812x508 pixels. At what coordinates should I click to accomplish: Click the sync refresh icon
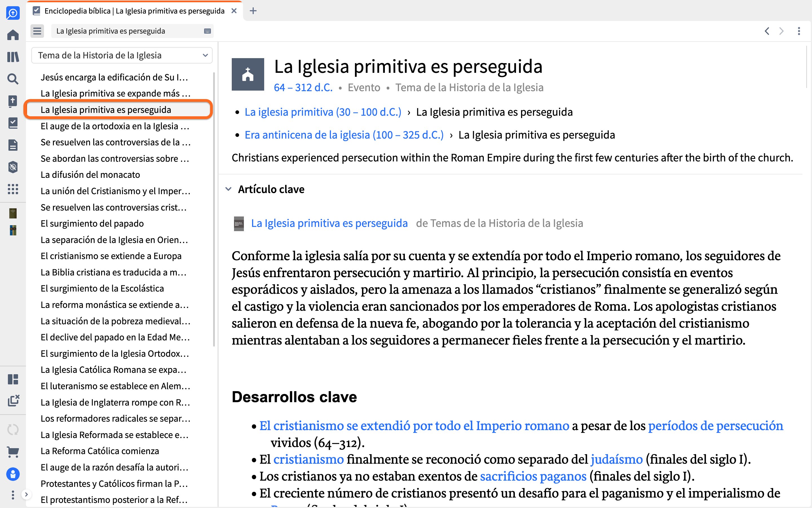pyautogui.click(x=13, y=430)
